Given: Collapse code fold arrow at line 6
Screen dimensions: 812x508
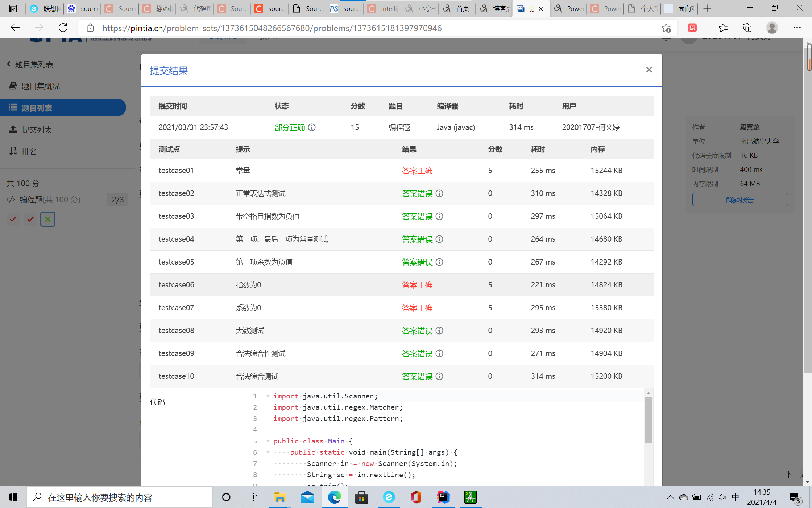Looking at the screenshot, I should [x=268, y=452].
